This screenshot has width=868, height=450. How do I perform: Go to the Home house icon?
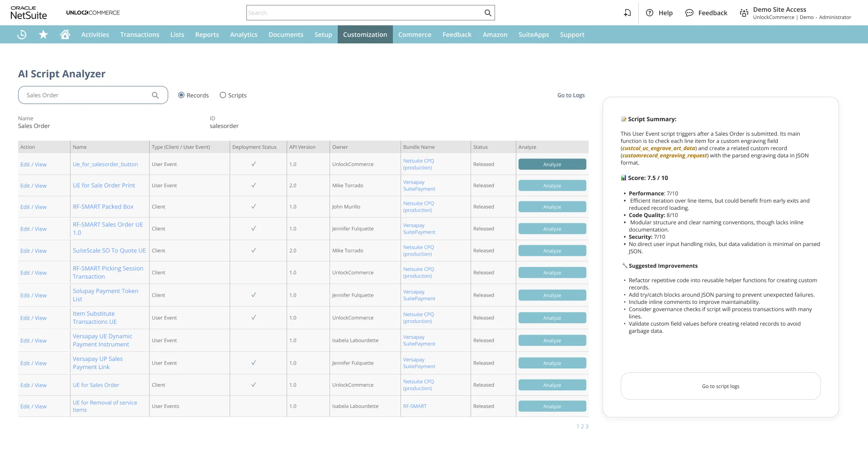coord(65,35)
